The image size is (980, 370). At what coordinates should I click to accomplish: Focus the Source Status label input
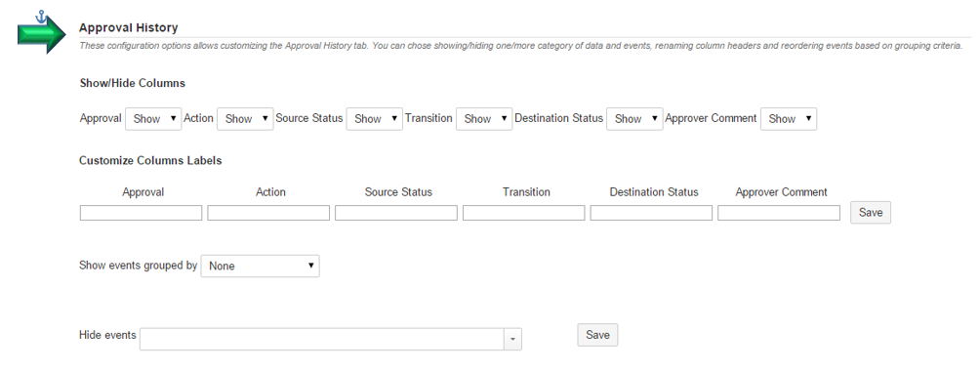pyautogui.click(x=396, y=213)
